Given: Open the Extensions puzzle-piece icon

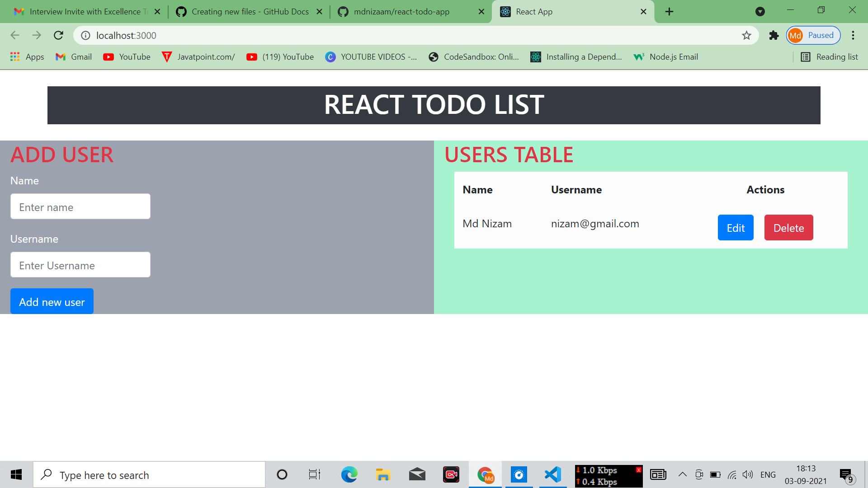Looking at the screenshot, I should (x=774, y=35).
